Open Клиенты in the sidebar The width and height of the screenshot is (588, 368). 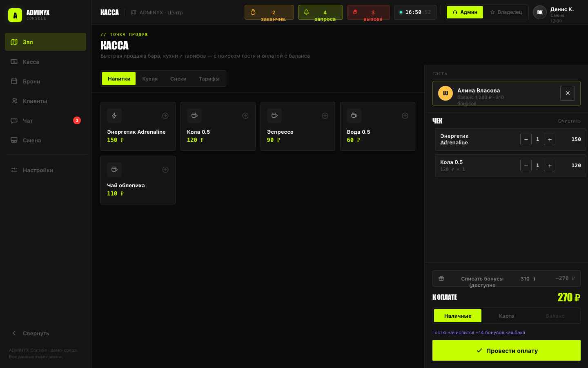[x=45, y=101]
